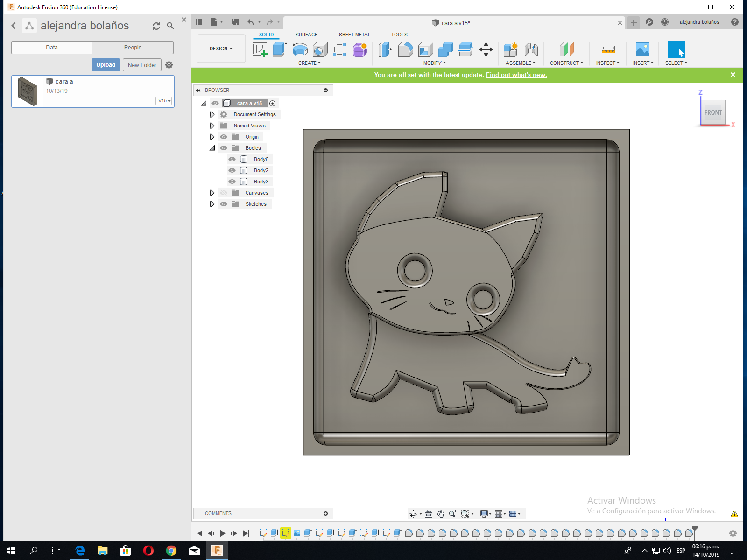
Task: Open the cara a file thumbnail
Action: click(28, 91)
